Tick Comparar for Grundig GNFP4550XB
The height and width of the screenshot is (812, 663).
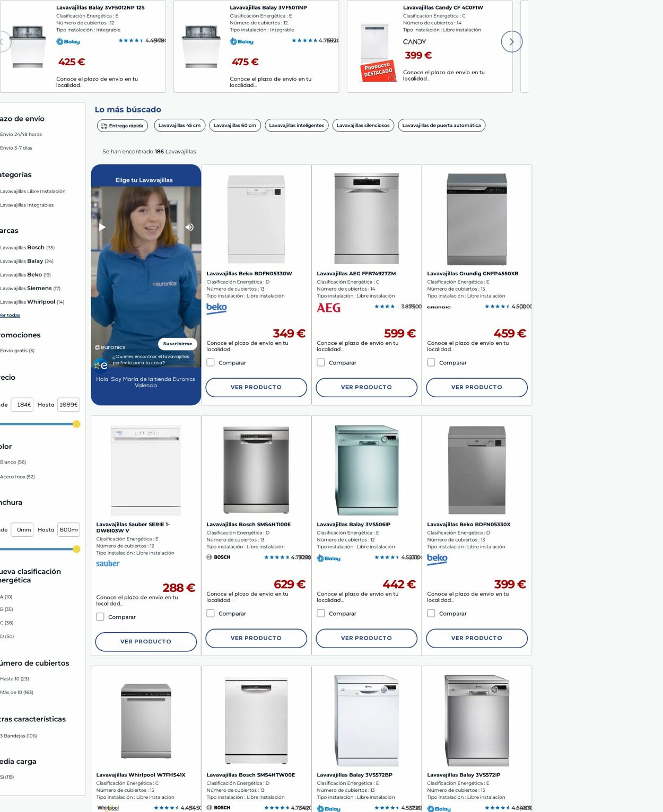[x=431, y=363]
